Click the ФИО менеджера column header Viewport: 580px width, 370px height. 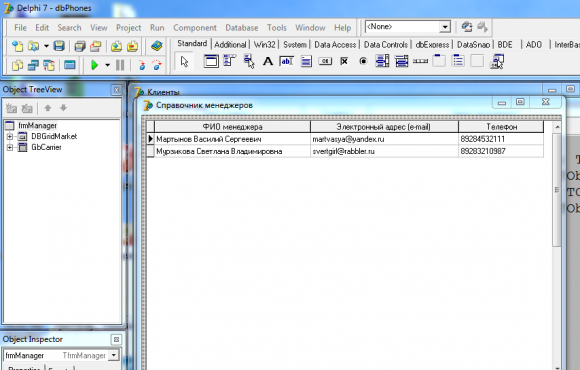coord(232,127)
